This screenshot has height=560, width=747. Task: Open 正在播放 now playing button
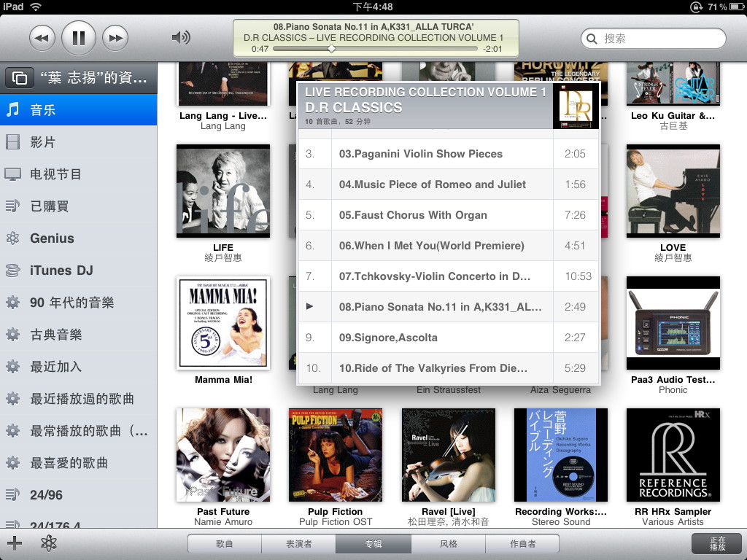(x=718, y=544)
